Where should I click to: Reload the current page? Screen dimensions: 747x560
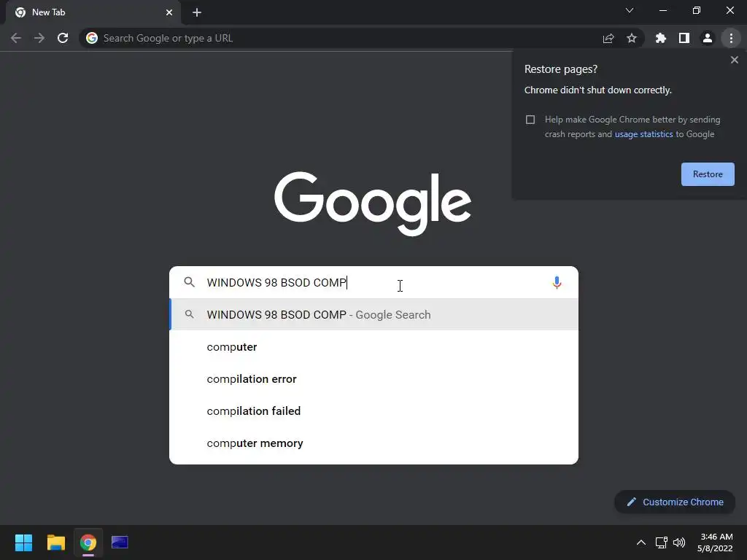63,38
